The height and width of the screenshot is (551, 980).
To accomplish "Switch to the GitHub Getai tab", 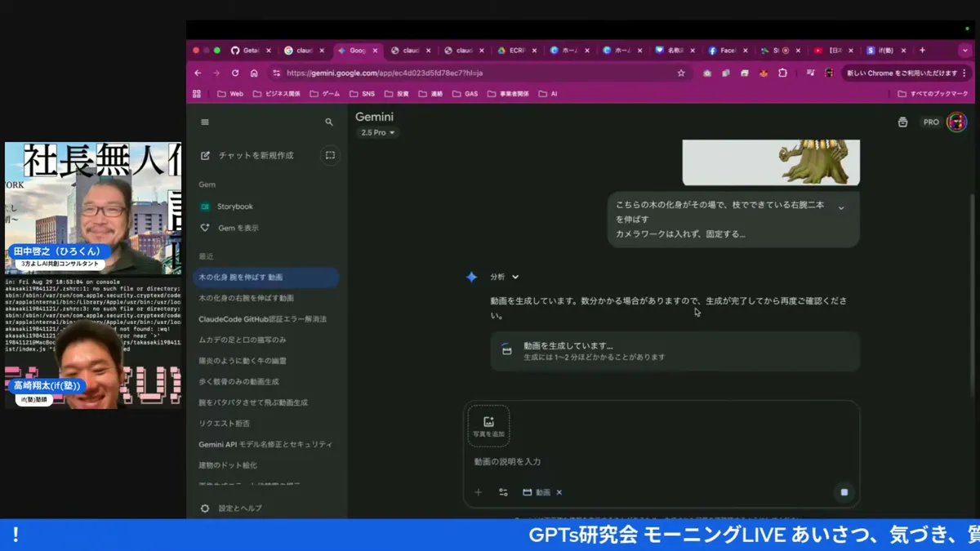I will (x=250, y=51).
